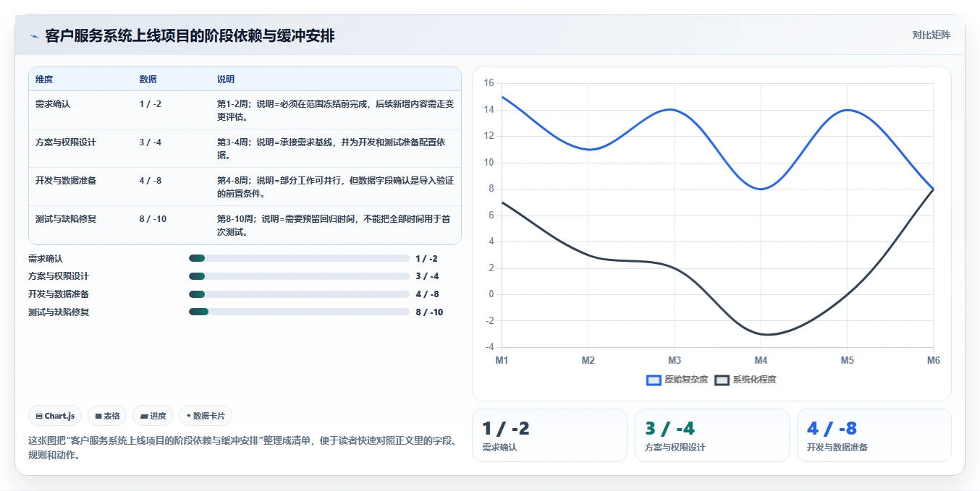Click the 原始复杂度 legend label text
The image size is (980, 491).
(x=686, y=380)
